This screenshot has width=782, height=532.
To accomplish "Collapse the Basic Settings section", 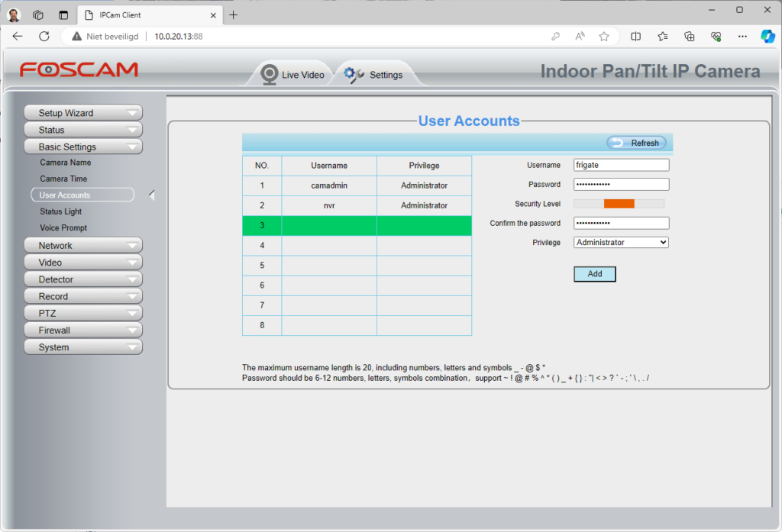I will [x=83, y=147].
